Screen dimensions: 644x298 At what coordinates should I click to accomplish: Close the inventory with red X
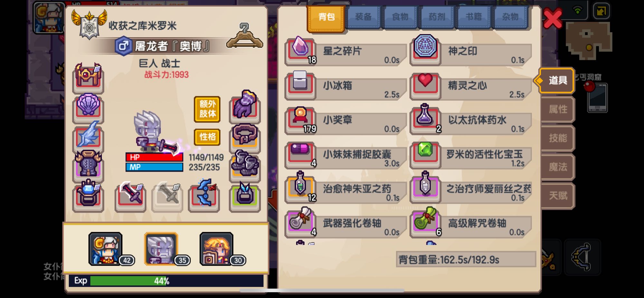(x=553, y=18)
